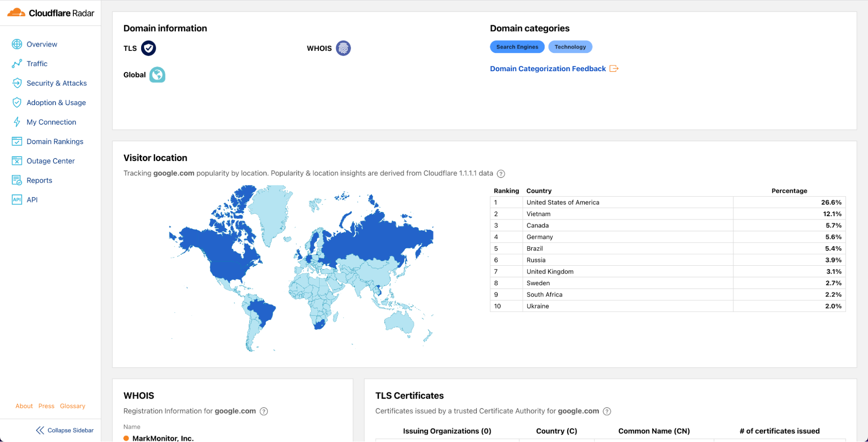868x442 pixels.
Task: Select Adoption & Usage
Action: [x=56, y=103]
